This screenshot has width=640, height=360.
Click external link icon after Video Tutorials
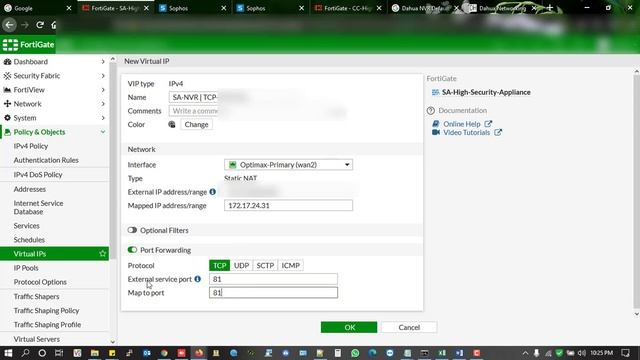tap(498, 132)
